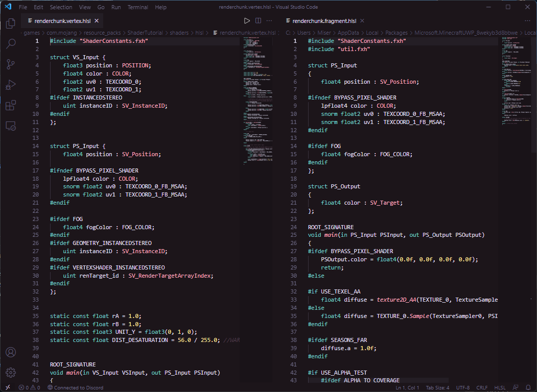Click line number 17 in left editor
The image size is (537, 392).
coord(36,170)
